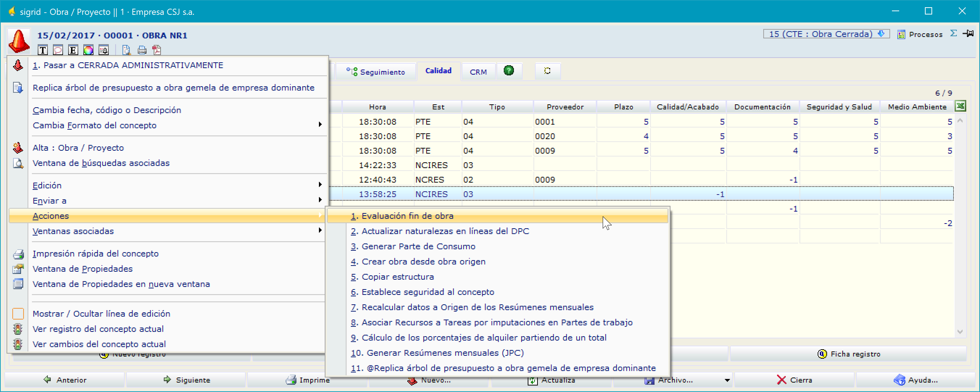Choose Generar Resúmenes mensuales (JPC)
This screenshot has height=392, width=980.
(498, 353)
